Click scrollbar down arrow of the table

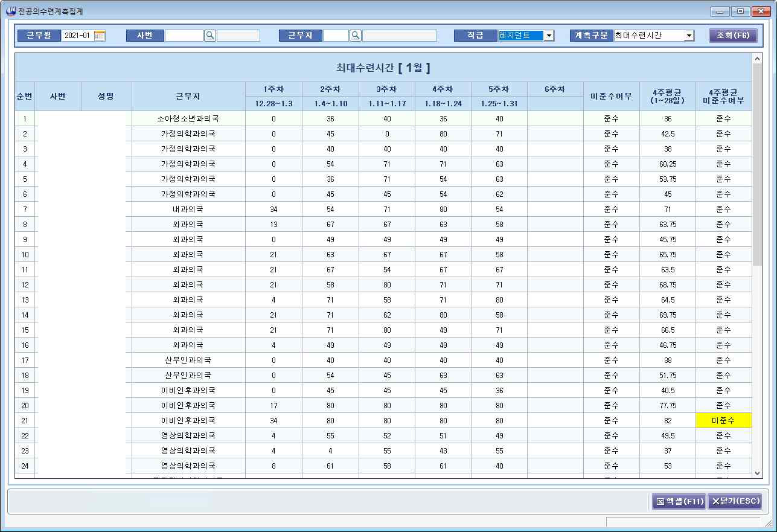pos(758,474)
